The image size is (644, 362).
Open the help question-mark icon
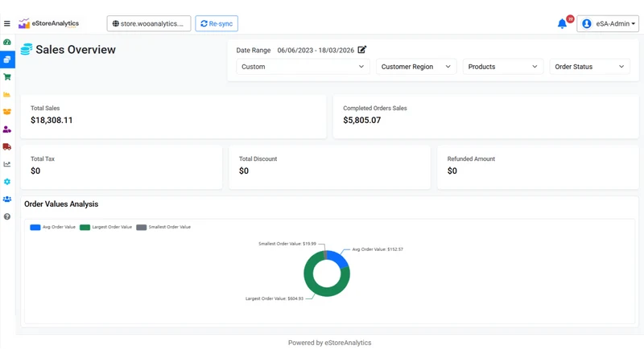click(7, 216)
